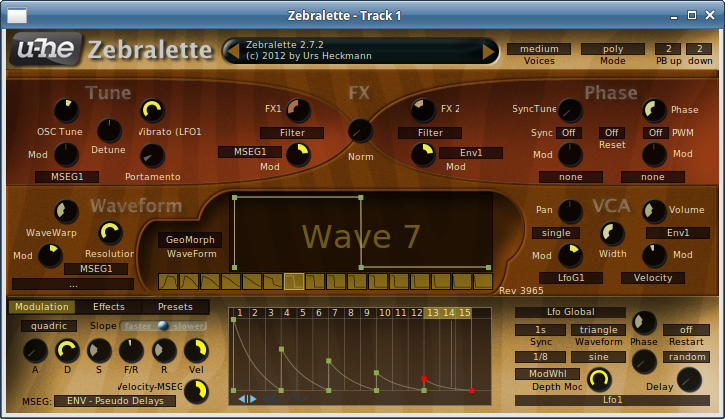Switch to the Modulation tab
This screenshot has height=419, width=725.
click(42, 307)
